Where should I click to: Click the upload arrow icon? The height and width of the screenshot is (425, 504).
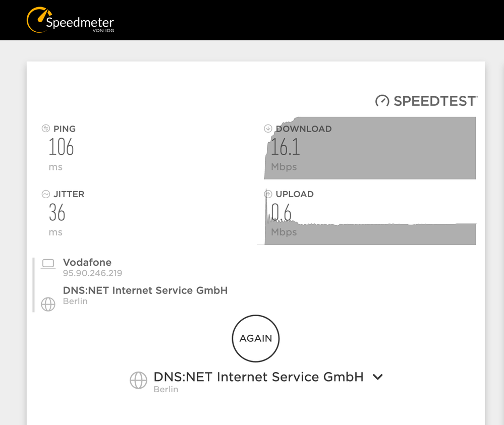tap(268, 194)
